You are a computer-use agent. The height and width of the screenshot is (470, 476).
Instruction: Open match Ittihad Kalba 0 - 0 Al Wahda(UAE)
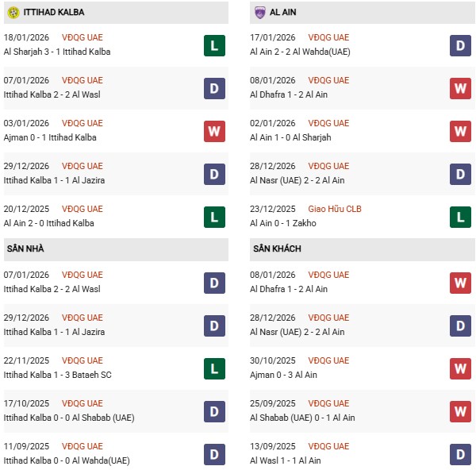pyautogui.click(x=67, y=460)
